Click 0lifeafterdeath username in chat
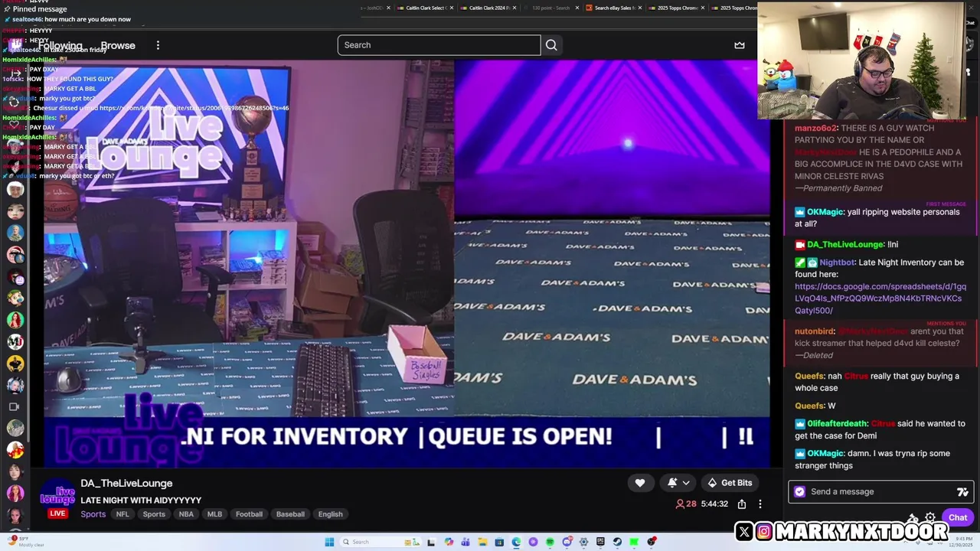Screen dimensions: 980x551 [x=838, y=423]
